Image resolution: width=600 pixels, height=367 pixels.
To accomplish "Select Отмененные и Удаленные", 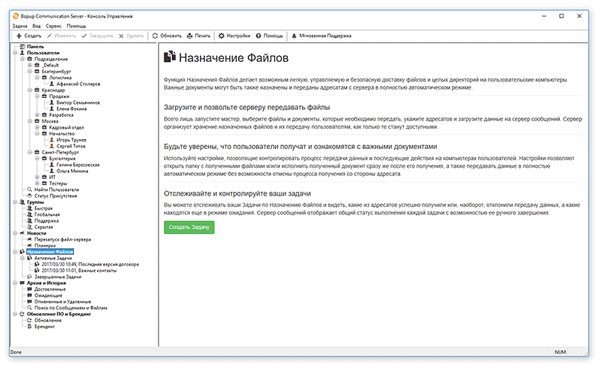I will point(63,302).
